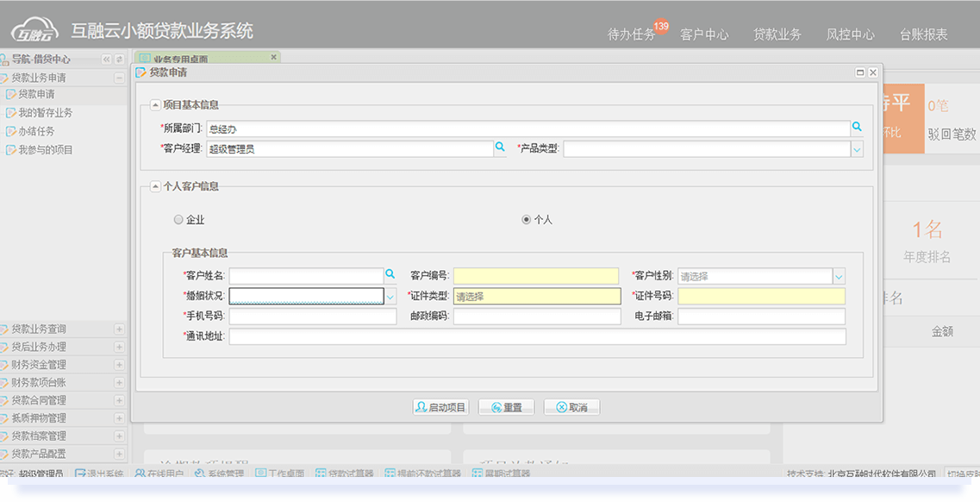
Task: Expand 财务资金管理 with its plus button
Action: tap(119, 365)
